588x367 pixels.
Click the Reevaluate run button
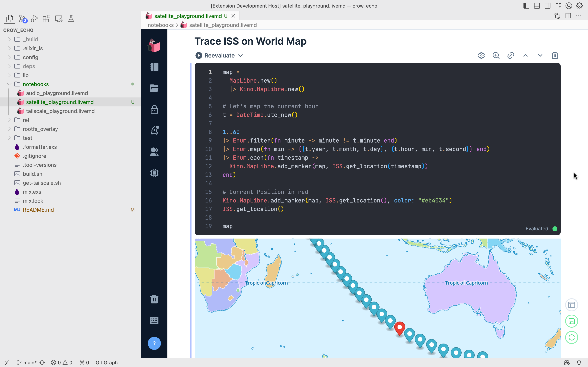tap(198, 55)
